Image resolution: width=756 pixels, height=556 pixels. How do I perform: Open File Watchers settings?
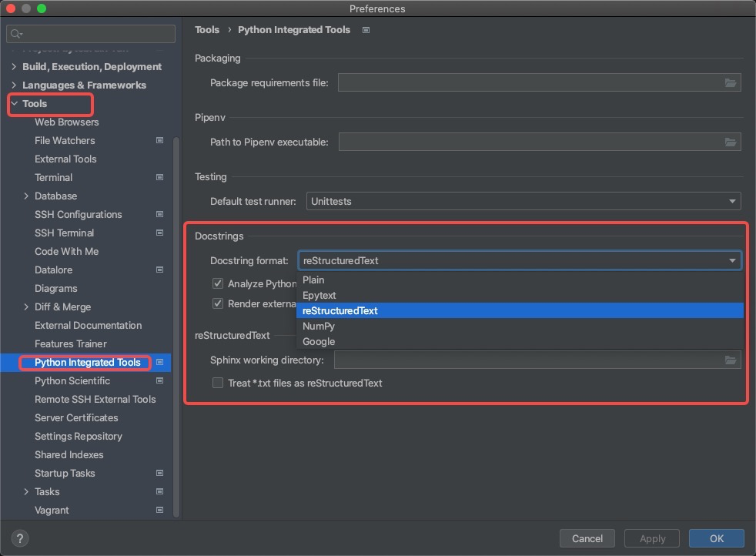coord(65,140)
